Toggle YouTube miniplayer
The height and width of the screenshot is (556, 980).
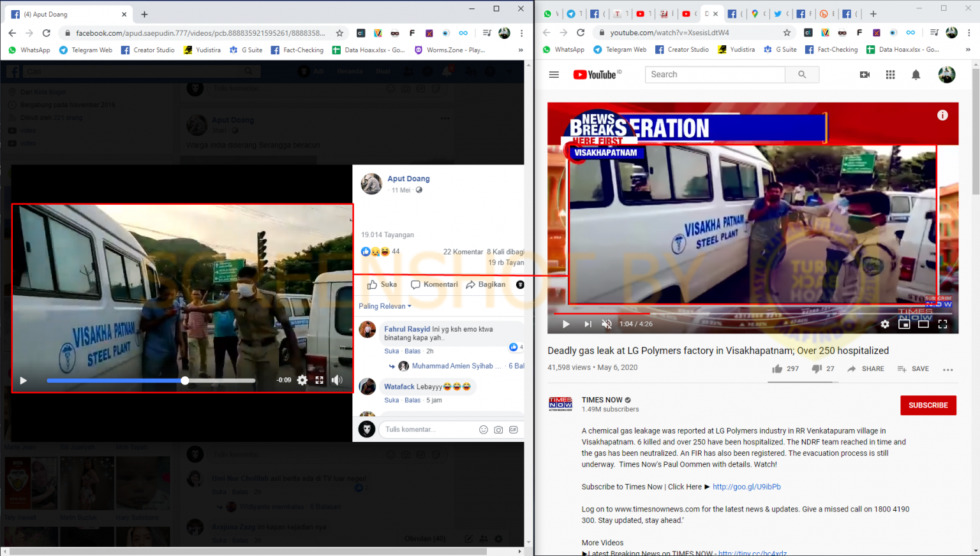pos(904,324)
